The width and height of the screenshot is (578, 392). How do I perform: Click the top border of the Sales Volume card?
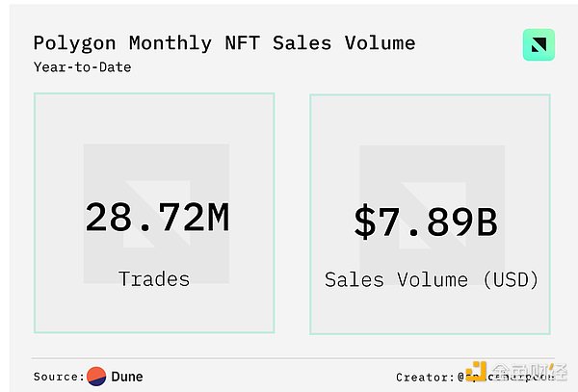coord(430,94)
